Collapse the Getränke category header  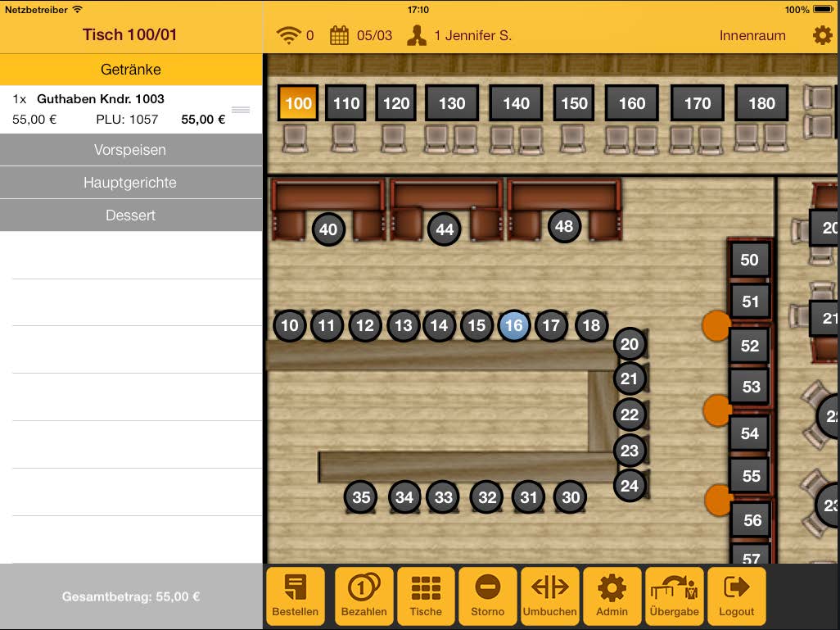pyautogui.click(x=130, y=70)
